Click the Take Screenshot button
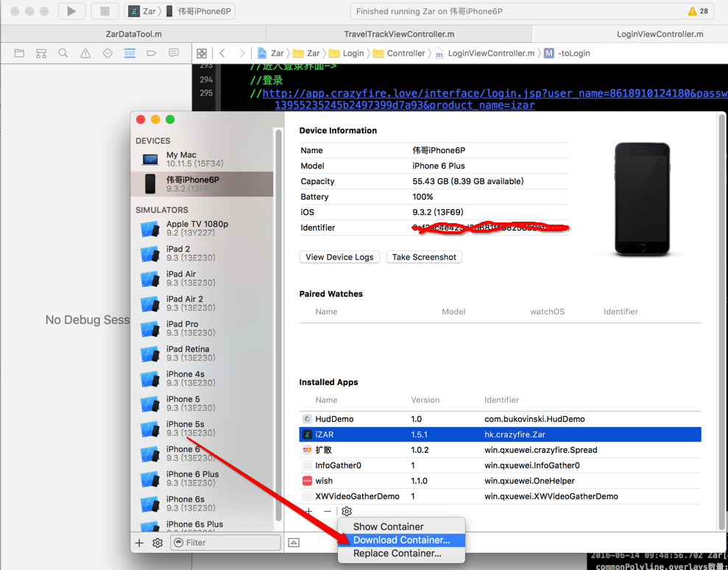The image size is (728, 570). 424,257
